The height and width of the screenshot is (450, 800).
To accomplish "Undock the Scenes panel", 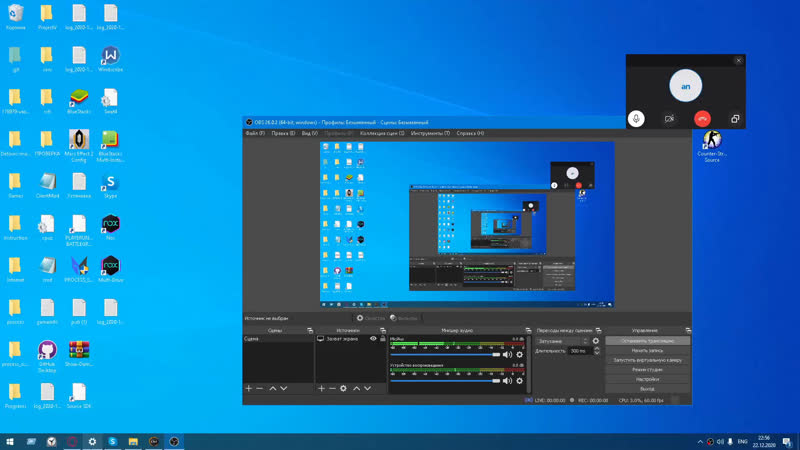I will (x=310, y=331).
